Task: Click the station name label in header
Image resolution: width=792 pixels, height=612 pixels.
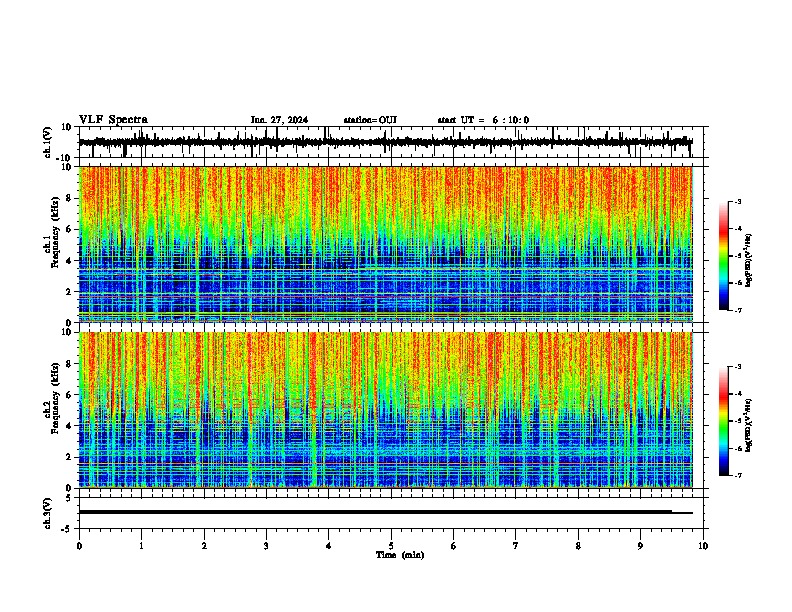Action: (370, 120)
